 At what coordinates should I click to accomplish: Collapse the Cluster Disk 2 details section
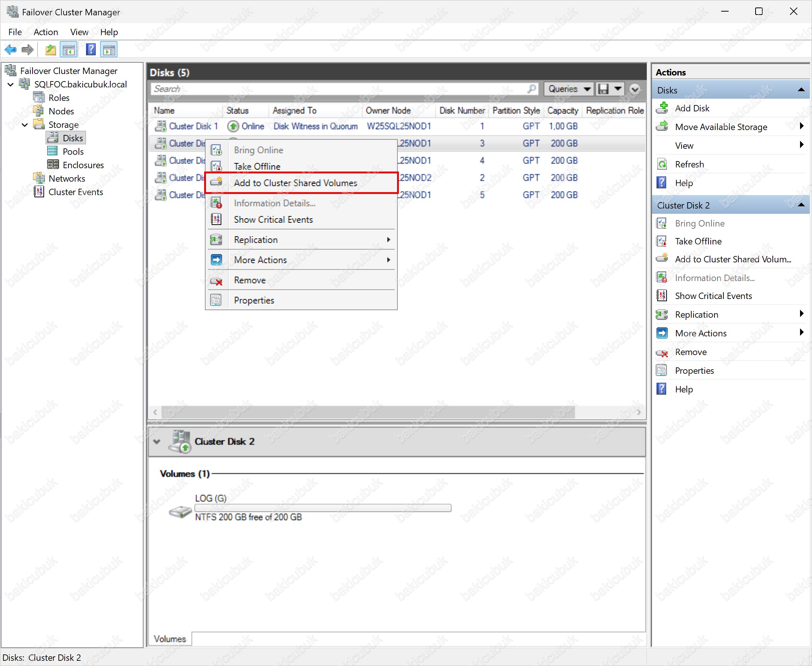point(157,441)
